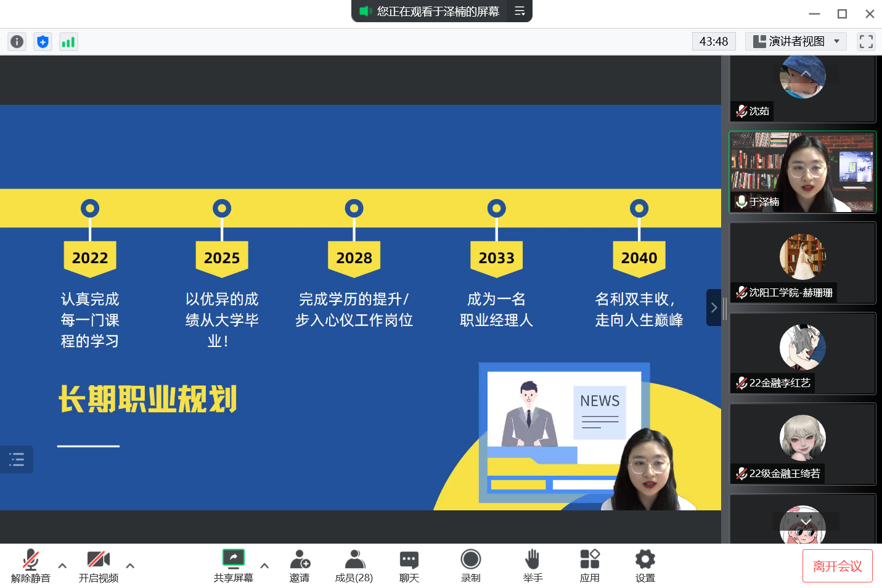Click the screen viewing notice text
Image resolution: width=882 pixels, height=588 pixels.
point(438,11)
